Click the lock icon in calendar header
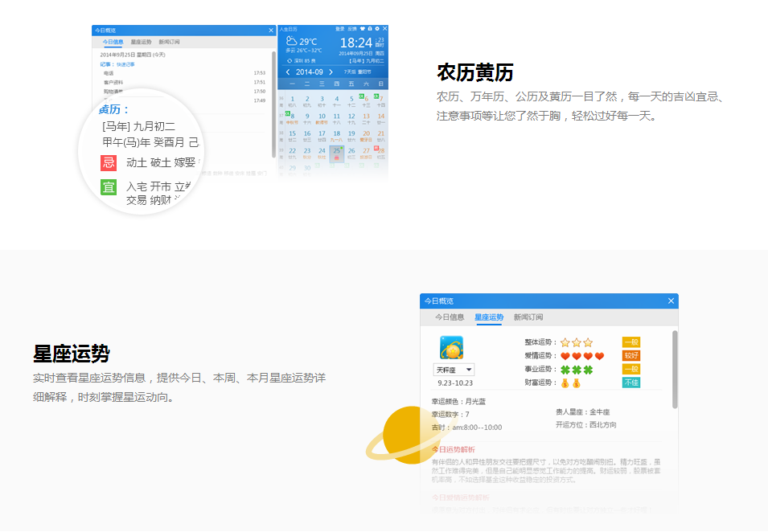Image resolution: width=768 pixels, height=532 pixels. click(369, 28)
